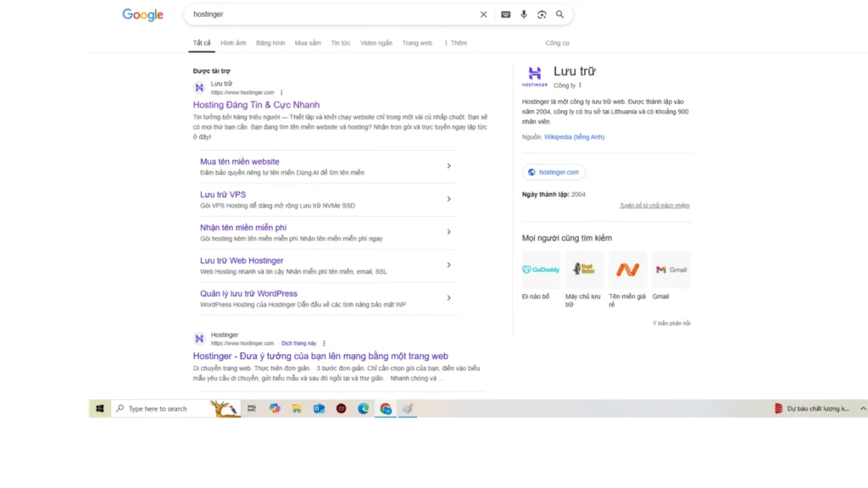The height and width of the screenshot is (488, 868).
Task: Open Hosting Đáng Tin & Cực Nhanh ad
Action: pyautogui.click(x=256, y=104)
